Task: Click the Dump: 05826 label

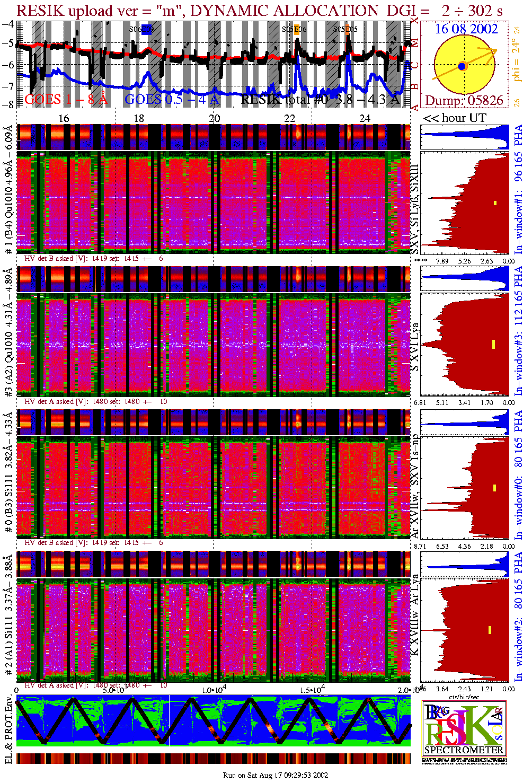Action: point(464,101)
